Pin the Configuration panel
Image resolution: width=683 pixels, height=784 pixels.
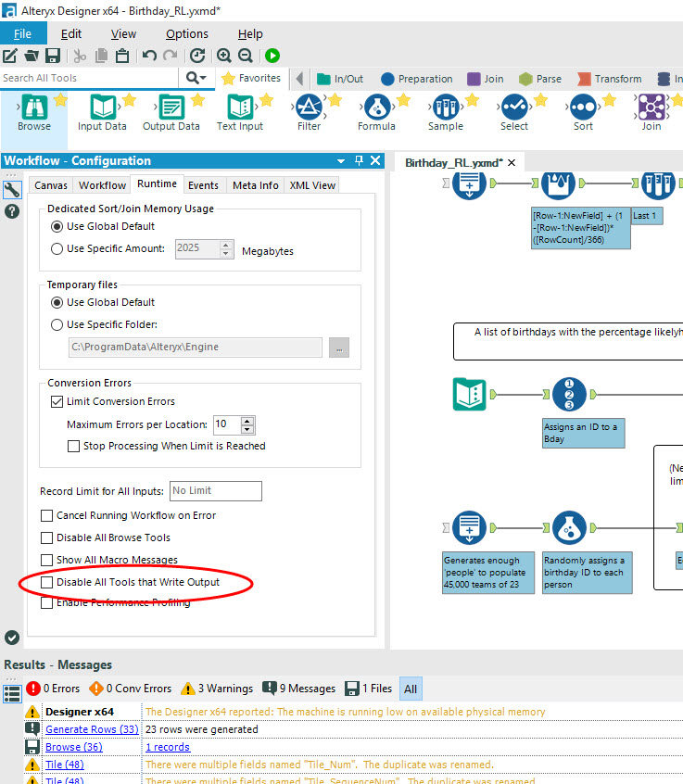[359, 160]
